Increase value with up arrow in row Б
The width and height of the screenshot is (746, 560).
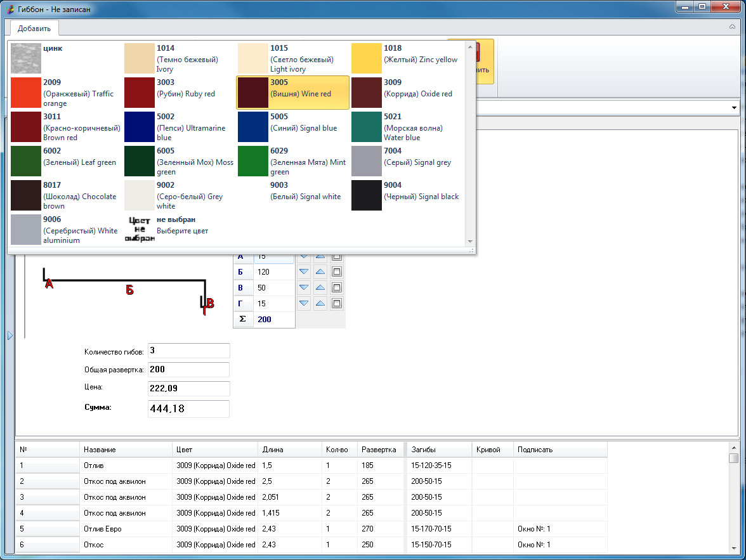point(320,271)
